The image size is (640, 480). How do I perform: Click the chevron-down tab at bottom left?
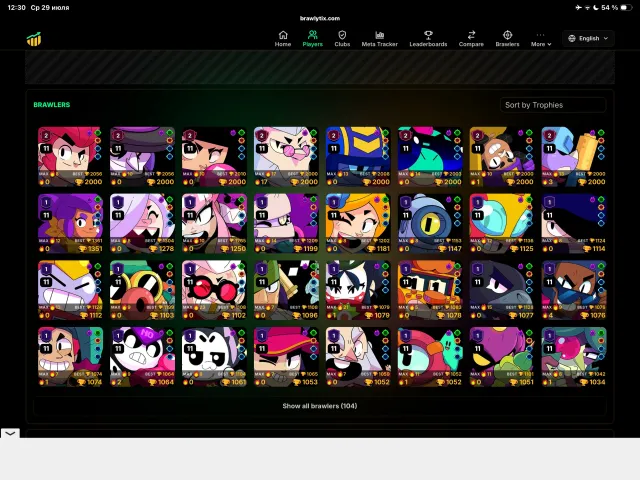point(10,433)
